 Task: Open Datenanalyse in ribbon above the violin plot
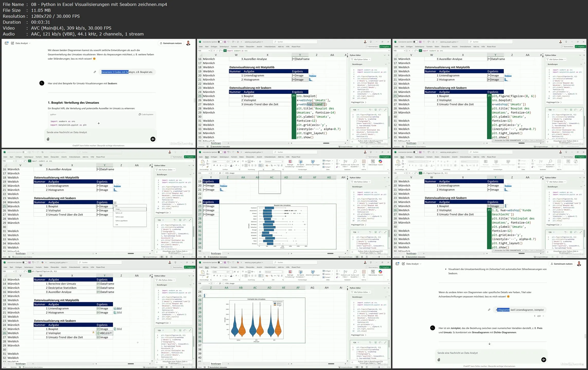point(373,272)
